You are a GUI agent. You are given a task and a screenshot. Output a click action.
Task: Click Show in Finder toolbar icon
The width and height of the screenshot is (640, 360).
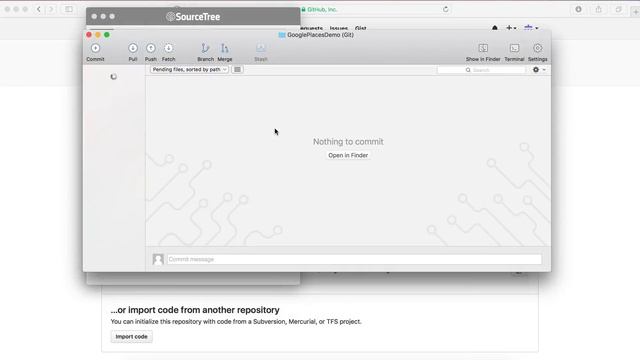pos(483,52)
